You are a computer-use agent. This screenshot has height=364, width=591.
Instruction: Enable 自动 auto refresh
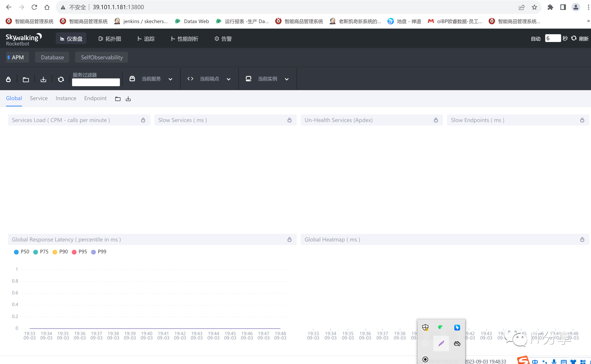pos(536,38)
